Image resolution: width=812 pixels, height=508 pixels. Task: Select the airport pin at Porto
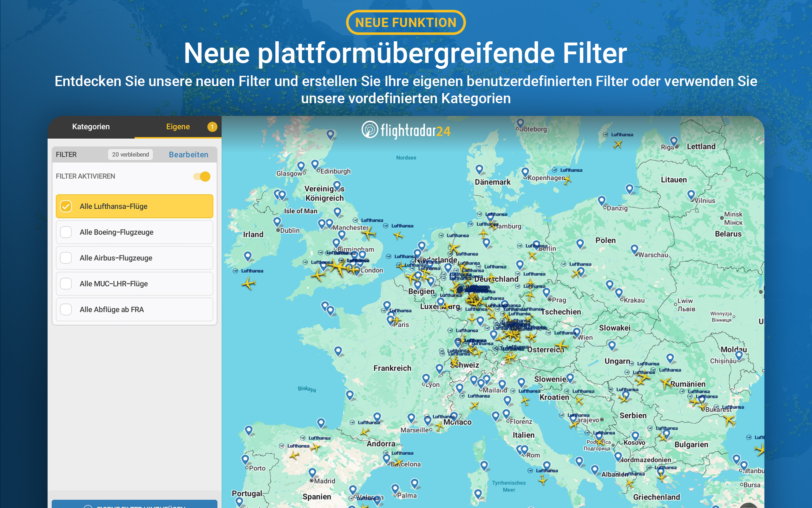click(245, 460)
